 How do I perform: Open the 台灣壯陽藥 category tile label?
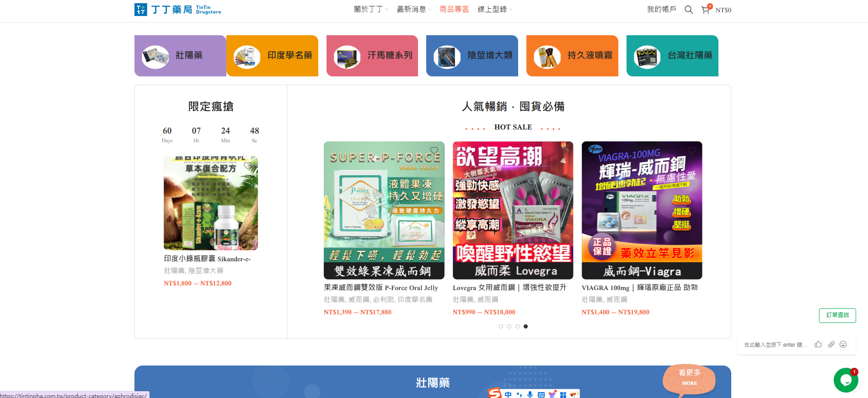(x=690, y=55)
